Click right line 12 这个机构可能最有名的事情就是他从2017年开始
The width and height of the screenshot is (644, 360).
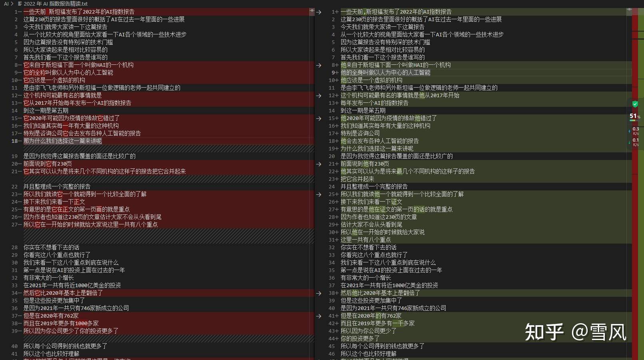[x=400, y=96]
